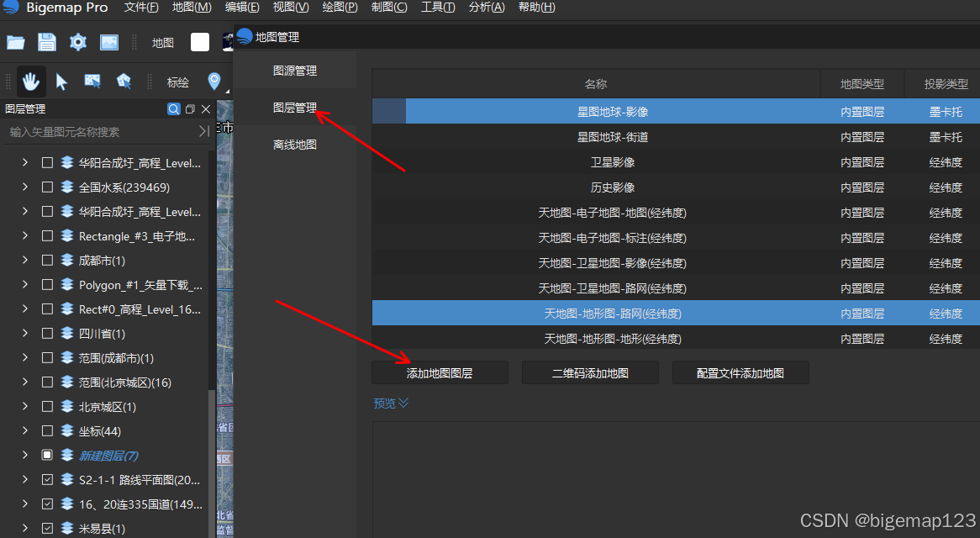The width and height of the screenshot is (980, 538).
Task: Click the 地图管理 dialog logo icon
Action: (x=245, y=37)
